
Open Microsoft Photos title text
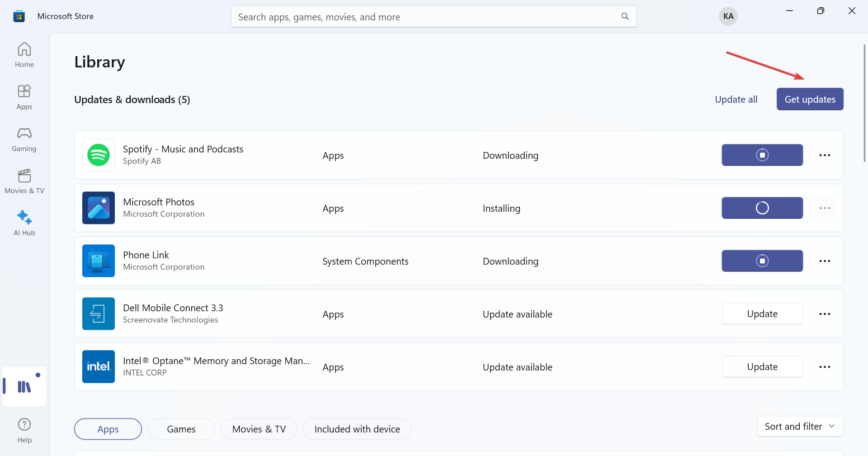[159, 202]
